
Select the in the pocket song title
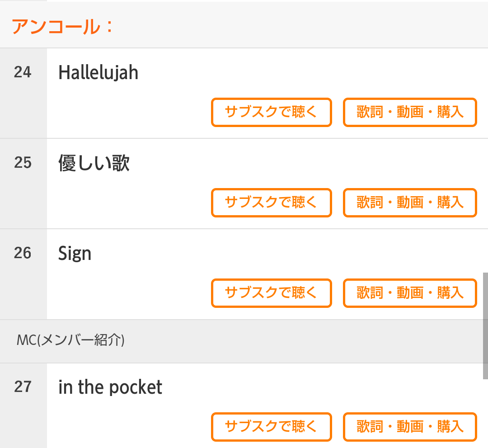(x=110, y=387)
